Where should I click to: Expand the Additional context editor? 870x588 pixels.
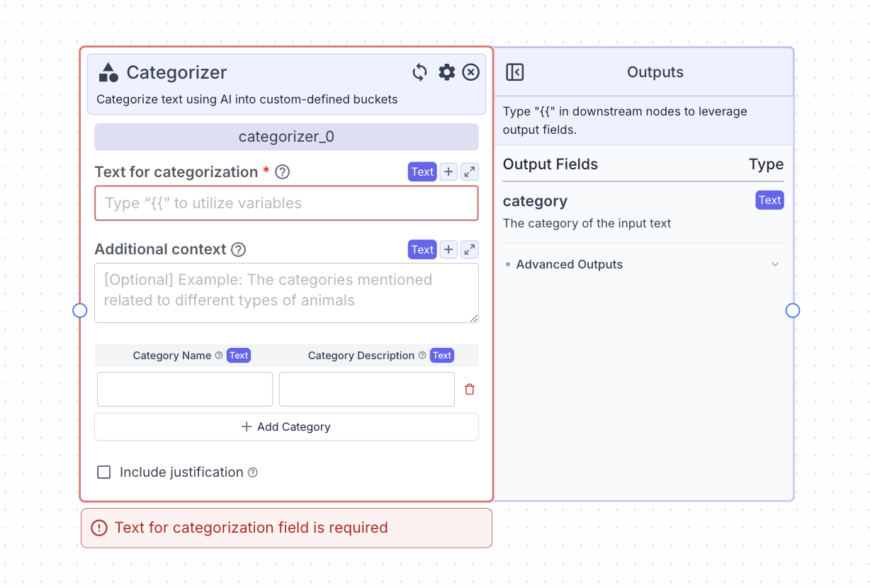coord(470,249)
